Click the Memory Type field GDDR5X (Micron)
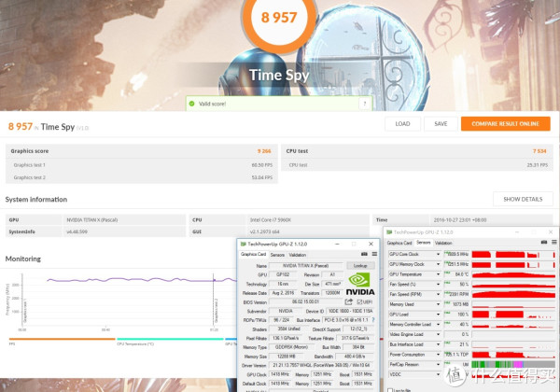Image resolution: width=560 pixels, height=392 pixels. (x=290, y=346)
